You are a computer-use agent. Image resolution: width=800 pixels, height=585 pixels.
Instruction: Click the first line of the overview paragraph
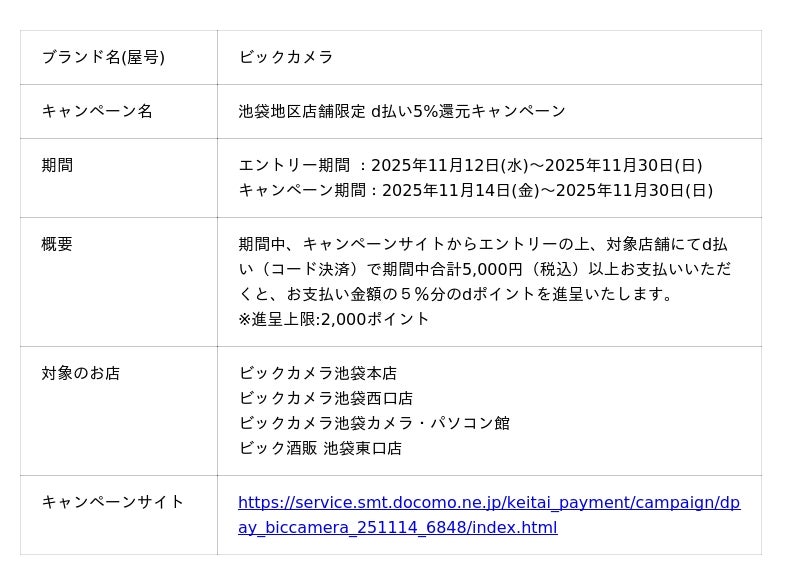point(483,244)
